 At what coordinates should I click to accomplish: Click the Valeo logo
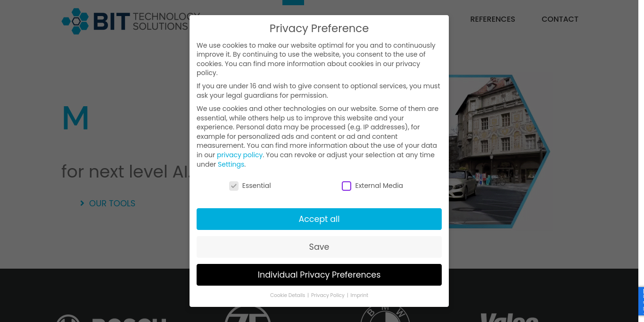pos(509,317)
